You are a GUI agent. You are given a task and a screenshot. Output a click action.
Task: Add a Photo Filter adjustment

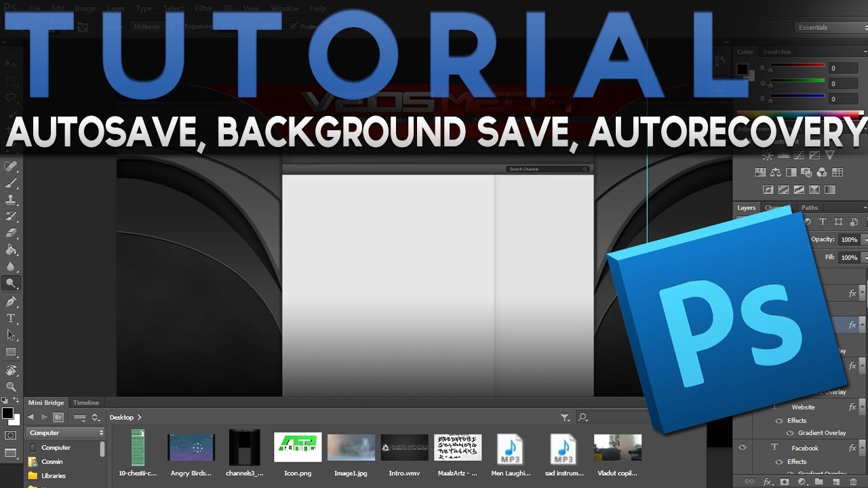tap(807, 173)
